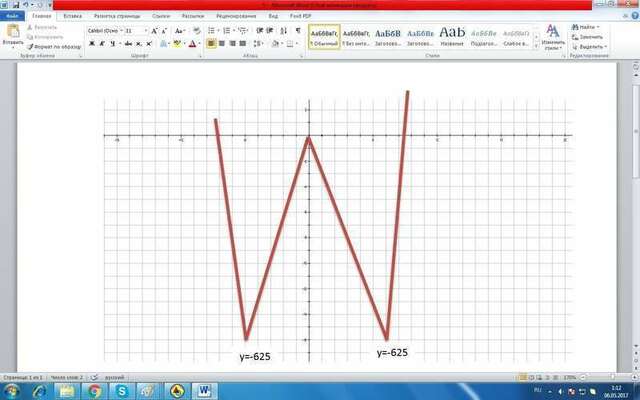Click the Shading paint bucket icon

point(275,44)
